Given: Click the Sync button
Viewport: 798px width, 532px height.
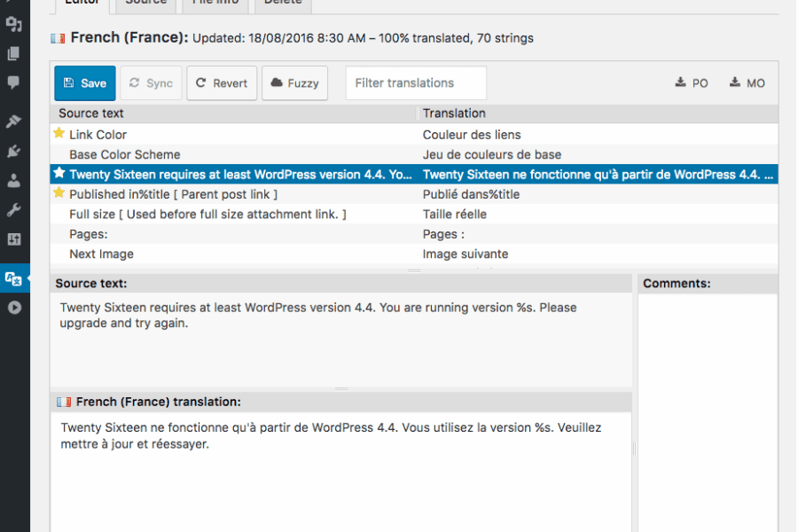Looking at the screenshot, I should click(151, 83).
